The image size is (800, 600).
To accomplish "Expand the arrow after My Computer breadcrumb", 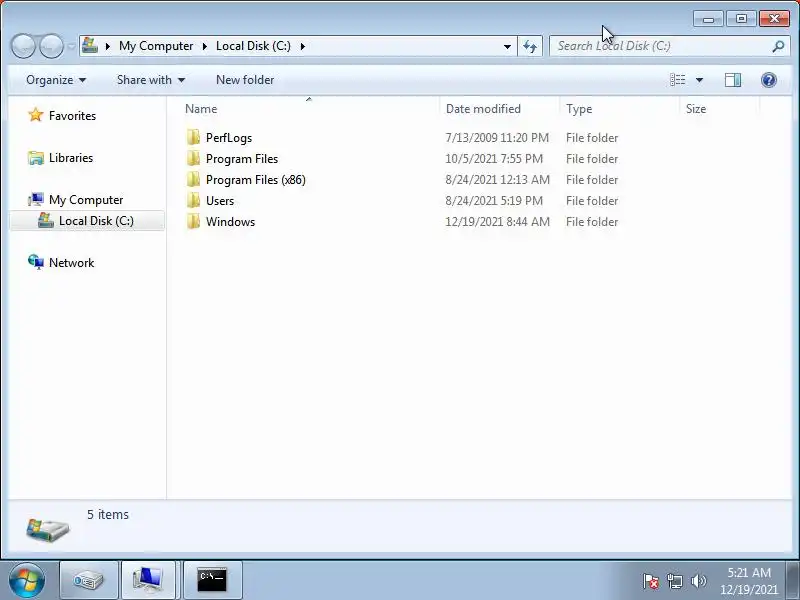I will pos(205,46).
